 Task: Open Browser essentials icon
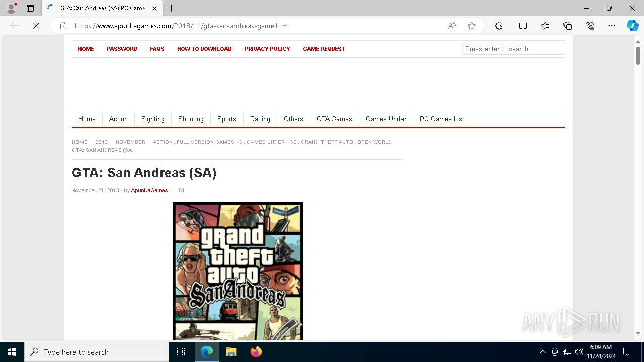coord(590,26)
